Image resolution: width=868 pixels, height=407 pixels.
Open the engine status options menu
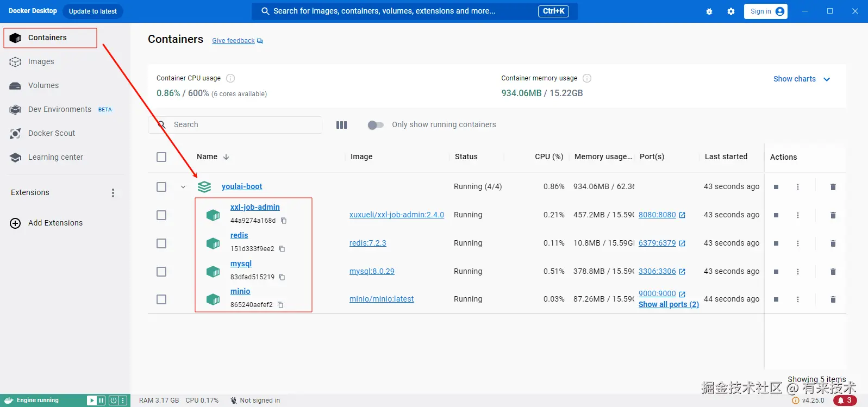(x=123, y=400)
